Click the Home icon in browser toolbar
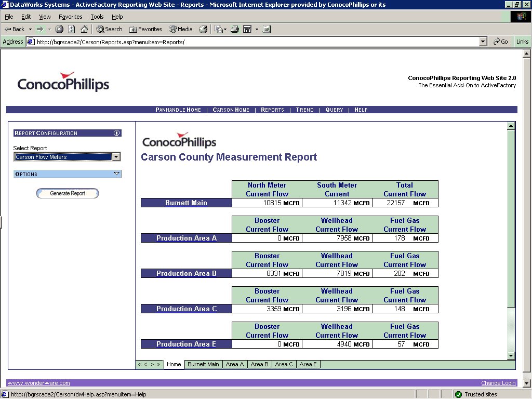 click(x=84, y=29)
